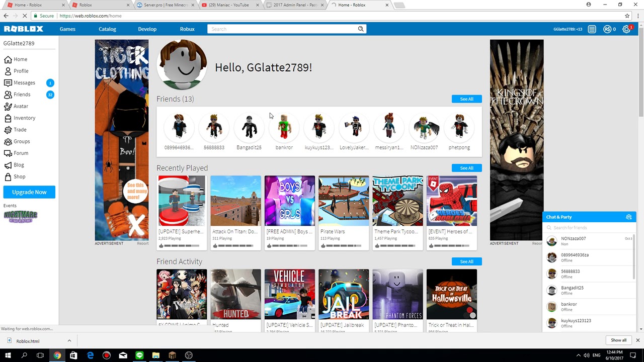The width and height of the screenshot is (644, 362).
Task: Open Jailbreak game in Friend Activity
Action: [x=344, y=294]
